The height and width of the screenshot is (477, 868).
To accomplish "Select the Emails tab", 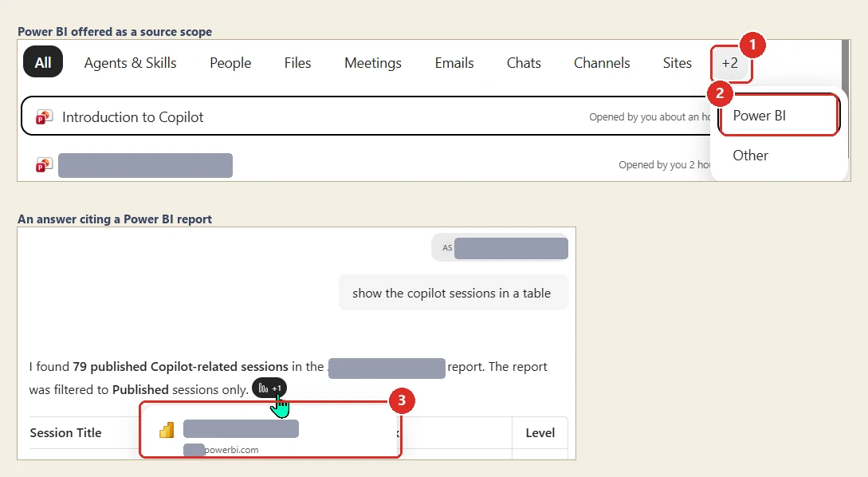I will point(454,62).
